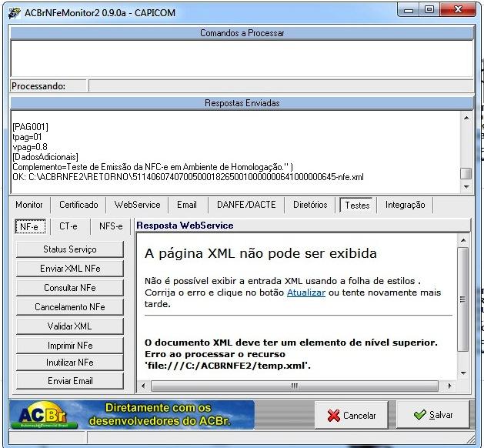The image size is (484, 448).
Task: Click the Comandos a Processar header bar
Action: pos(242,33)
